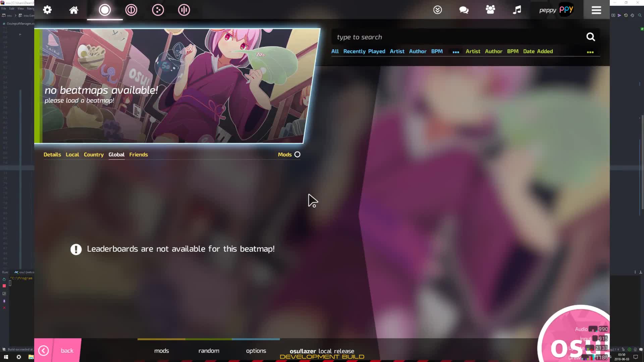The image size is (644, 362).
Task: Click the green inspection check in IDE status bar
Action: 629,349
